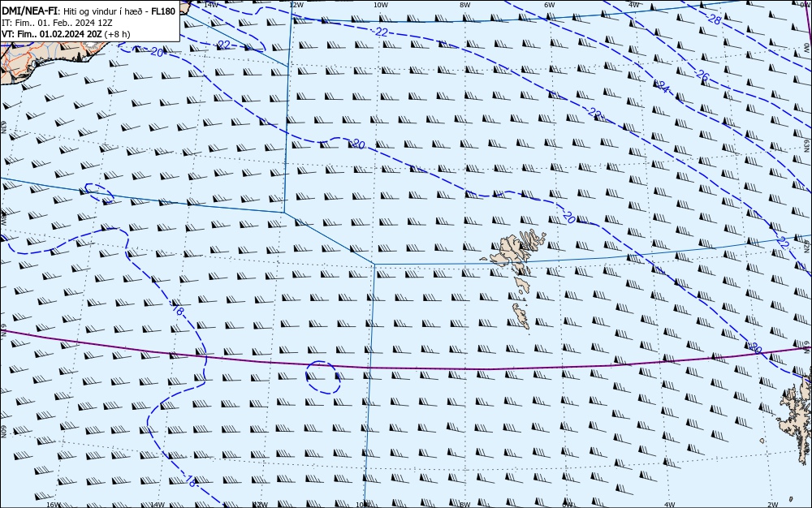Select the 'VT: Fim.. 01.02.2024 20Z (+8 h)' line
The image size is (812, 508).
click(67, 34)
